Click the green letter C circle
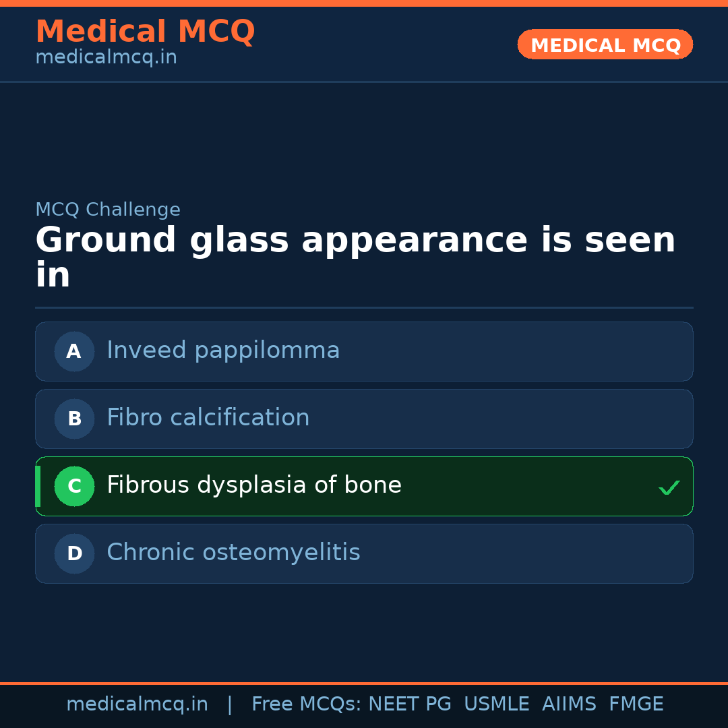The height and width of the screenshot is (728, 728). [x=74, y=486]
